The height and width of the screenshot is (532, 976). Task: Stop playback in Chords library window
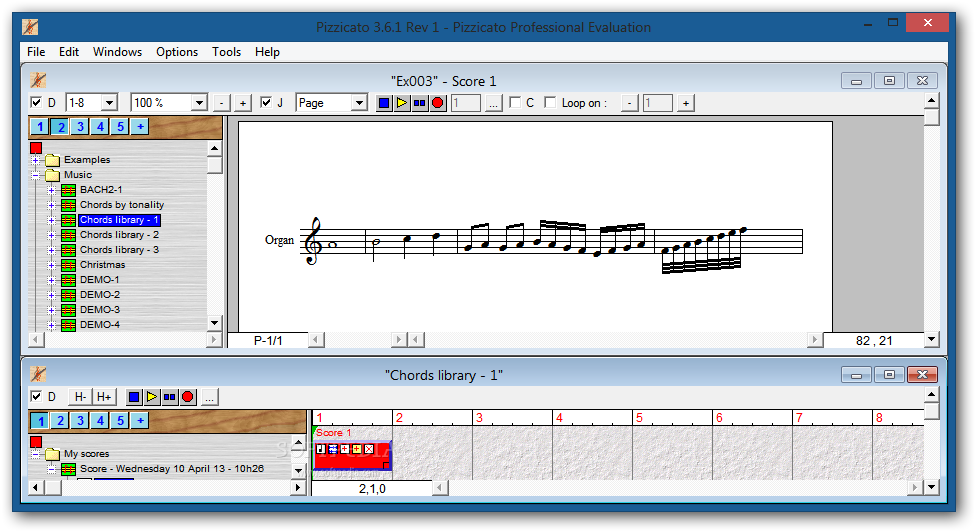[134, 397]
